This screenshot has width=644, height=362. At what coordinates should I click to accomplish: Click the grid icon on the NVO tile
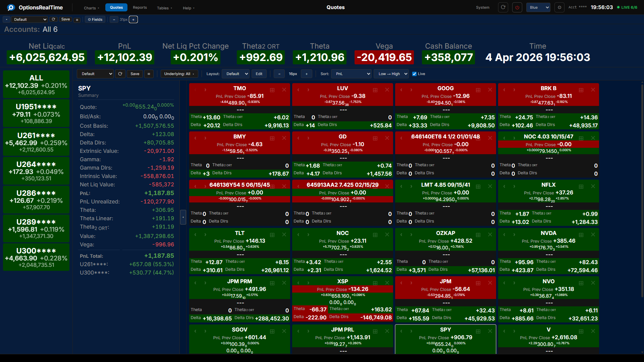click(581, 283)
